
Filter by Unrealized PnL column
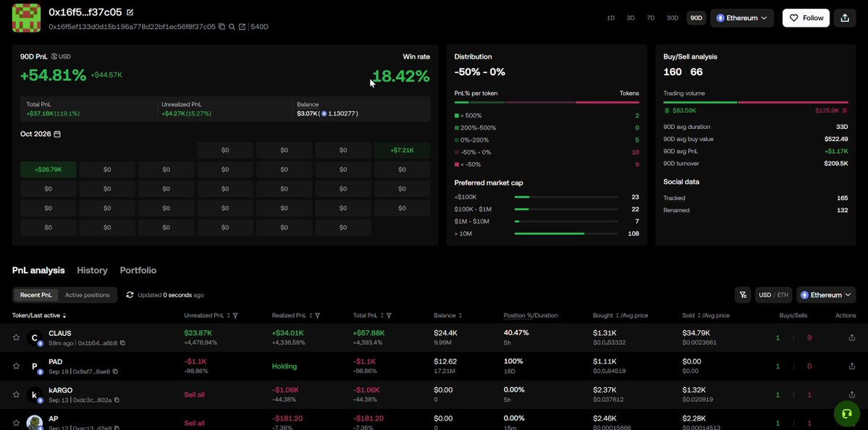tap(235, 316)
